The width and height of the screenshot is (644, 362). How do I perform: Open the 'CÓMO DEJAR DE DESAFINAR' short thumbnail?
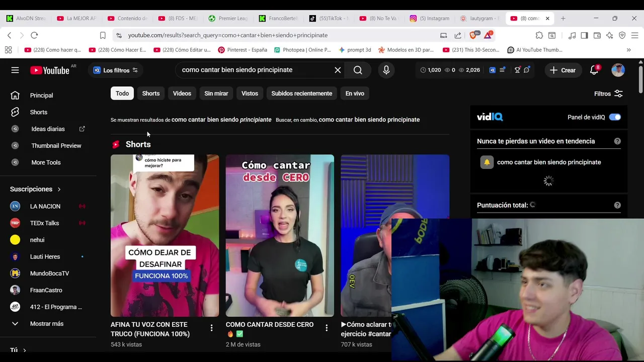click(165, 235)
